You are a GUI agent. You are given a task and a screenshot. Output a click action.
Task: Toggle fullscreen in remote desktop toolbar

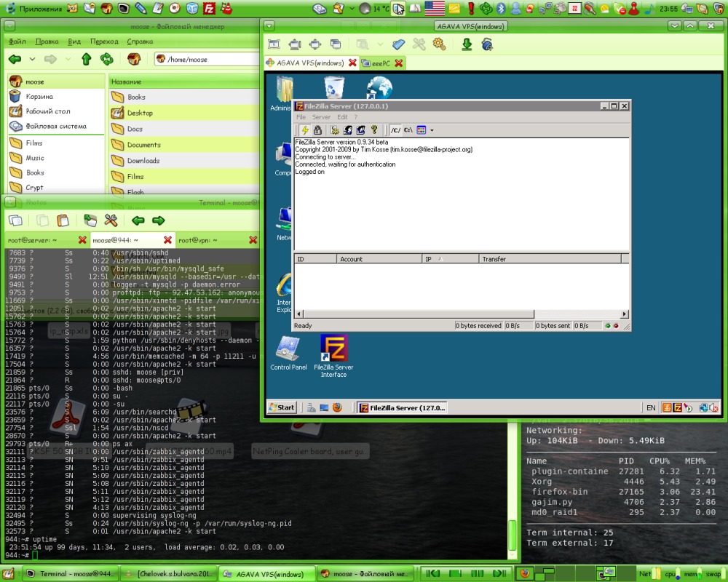(x=274, y=44)
